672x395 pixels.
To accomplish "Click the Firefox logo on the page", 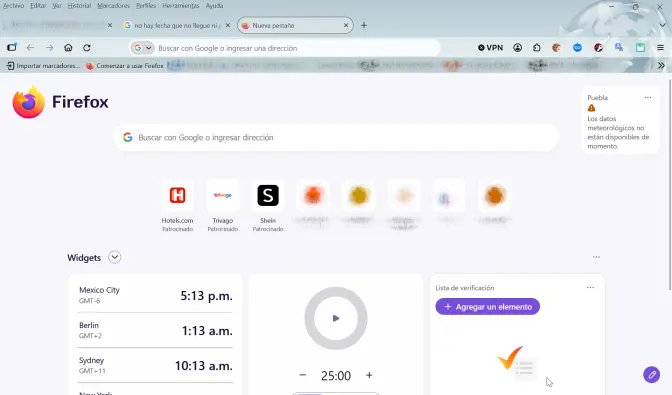I will click(x=28, y=102).
